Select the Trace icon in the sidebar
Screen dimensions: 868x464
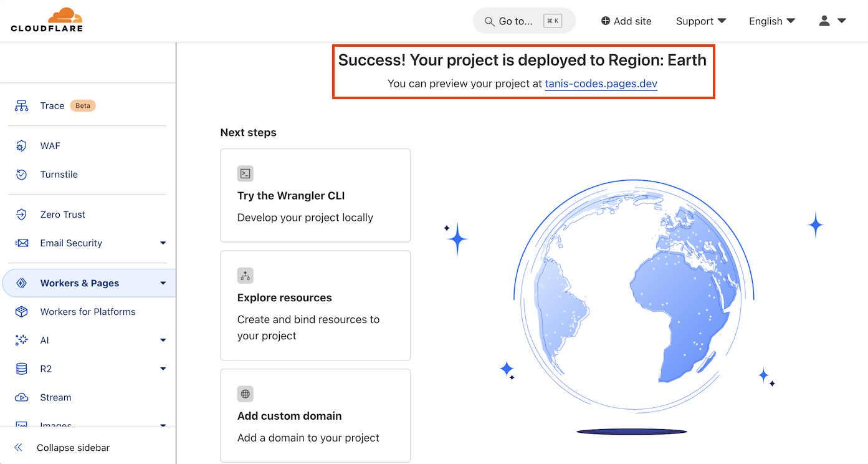(x=21, y=105)
